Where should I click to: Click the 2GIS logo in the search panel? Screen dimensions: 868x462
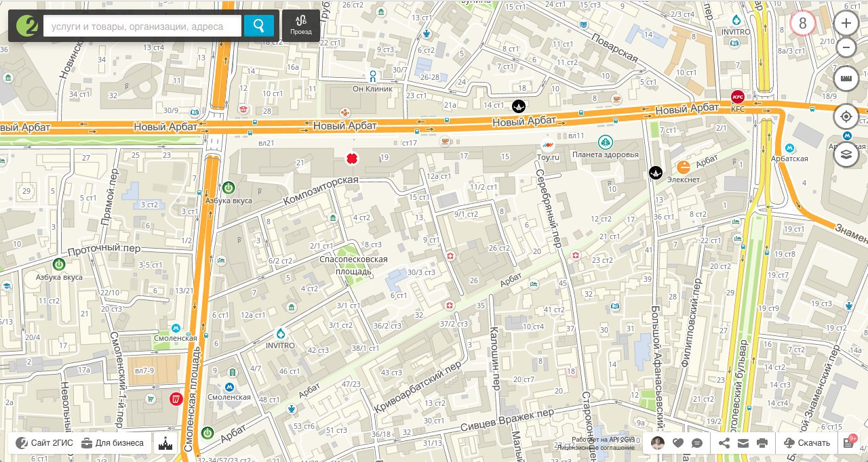tap(26, 26)
